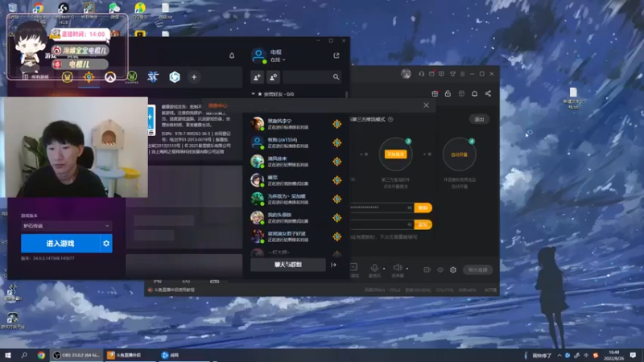Toggle visibility eye of second key field
Image resolution: width=644 pixels, height=362 pixels.
coord(409,224)
